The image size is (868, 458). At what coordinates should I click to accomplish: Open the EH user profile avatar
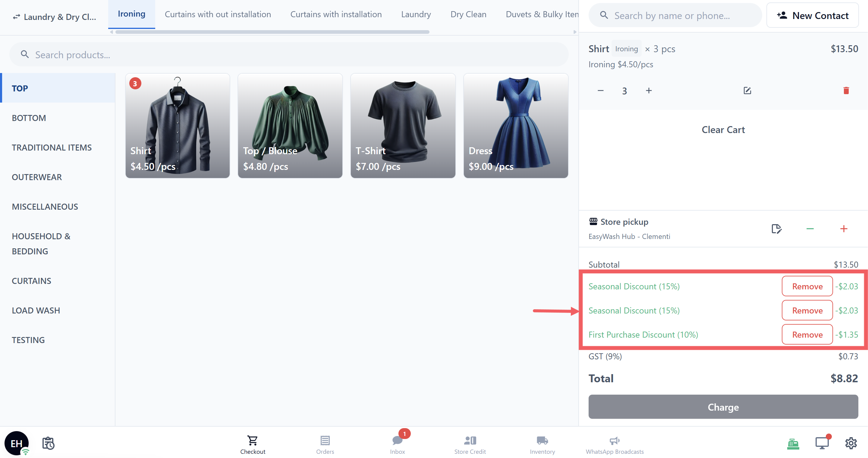click(16, 443)
